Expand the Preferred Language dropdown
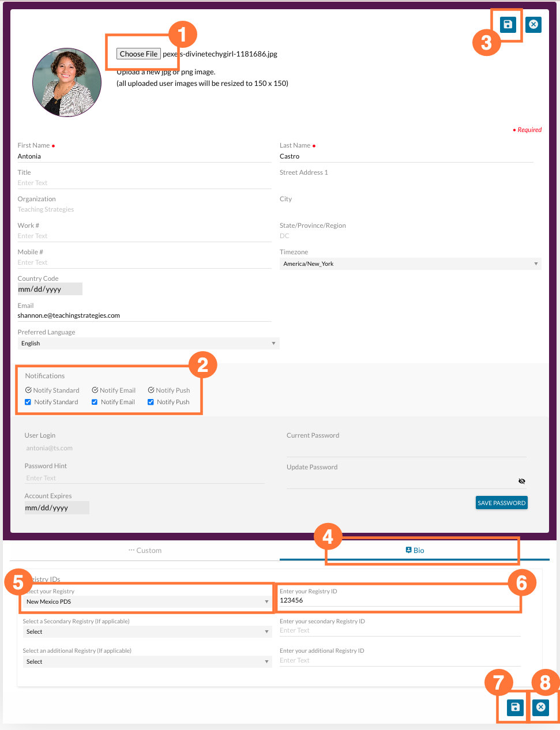This screenshot has height=730, width=560. pyautogui.click(x=148, y=344)
